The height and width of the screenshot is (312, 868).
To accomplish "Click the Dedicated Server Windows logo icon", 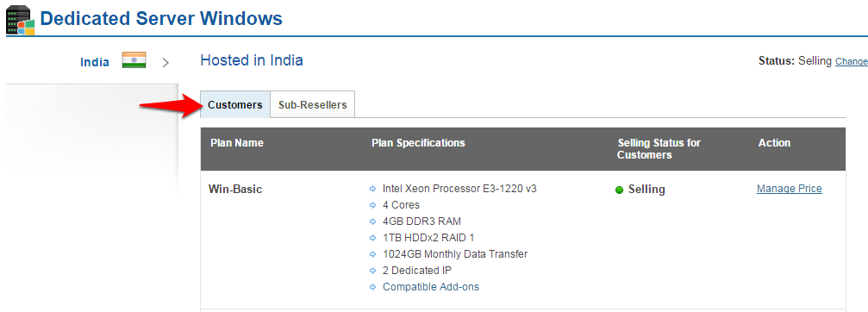I will pyautogui.click(x=21, y=19).
